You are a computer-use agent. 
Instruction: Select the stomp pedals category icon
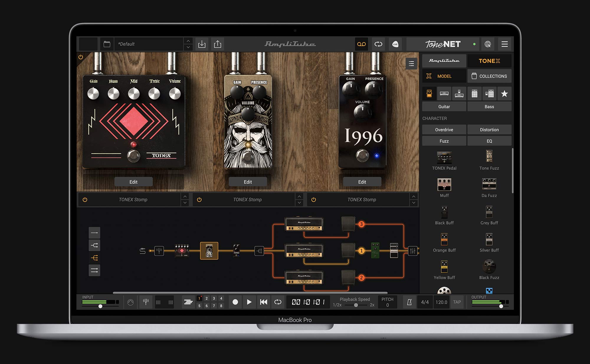pos(429,94)
